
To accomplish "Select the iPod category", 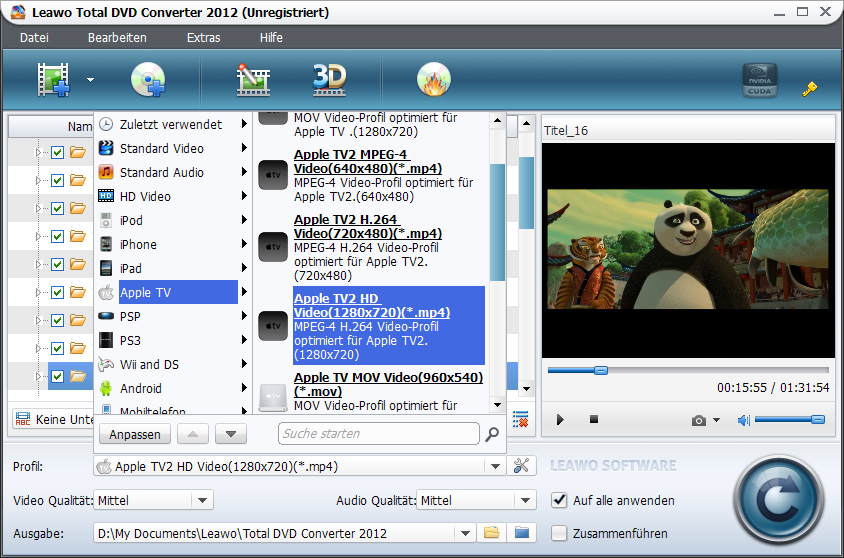I will point(173,220).
